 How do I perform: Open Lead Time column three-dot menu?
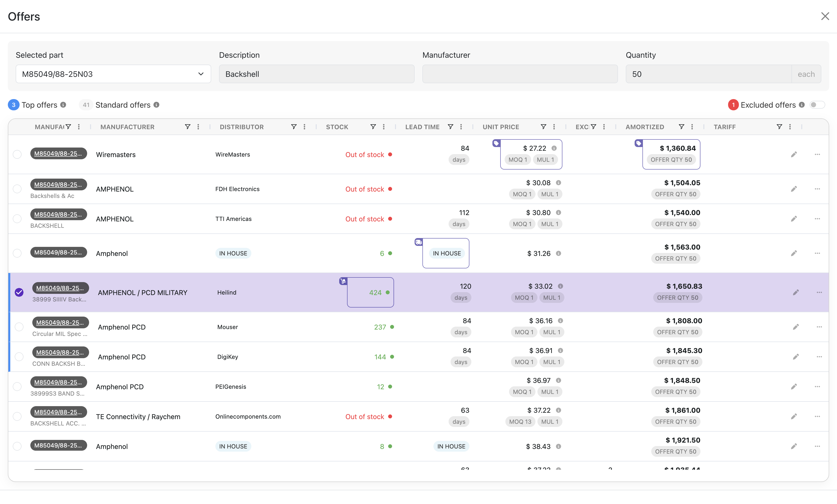(x=461, y=127)
